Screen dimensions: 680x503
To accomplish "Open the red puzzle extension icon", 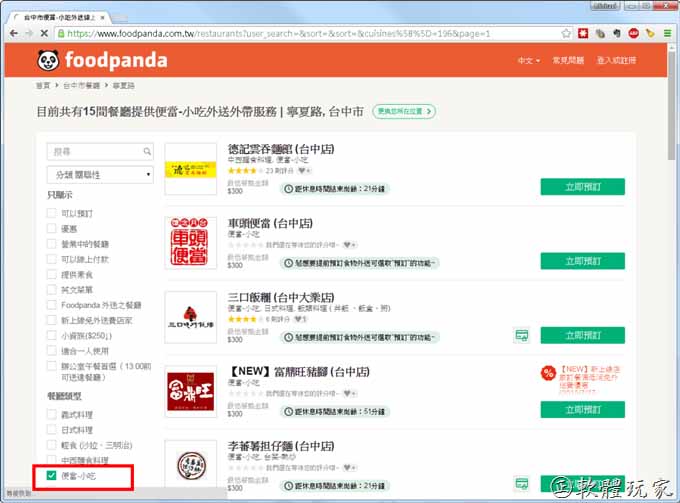I will (583, 33).
